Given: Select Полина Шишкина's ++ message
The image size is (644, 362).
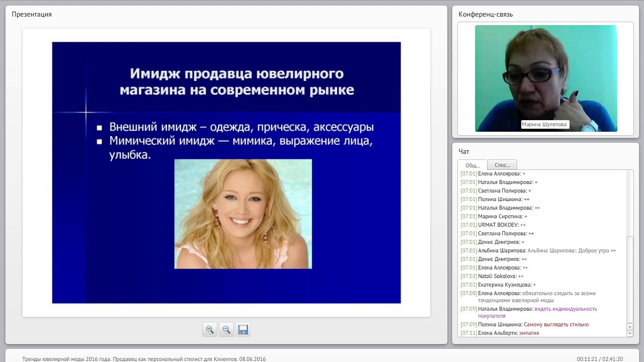Looking at the screenshot, I should (495, 199).
